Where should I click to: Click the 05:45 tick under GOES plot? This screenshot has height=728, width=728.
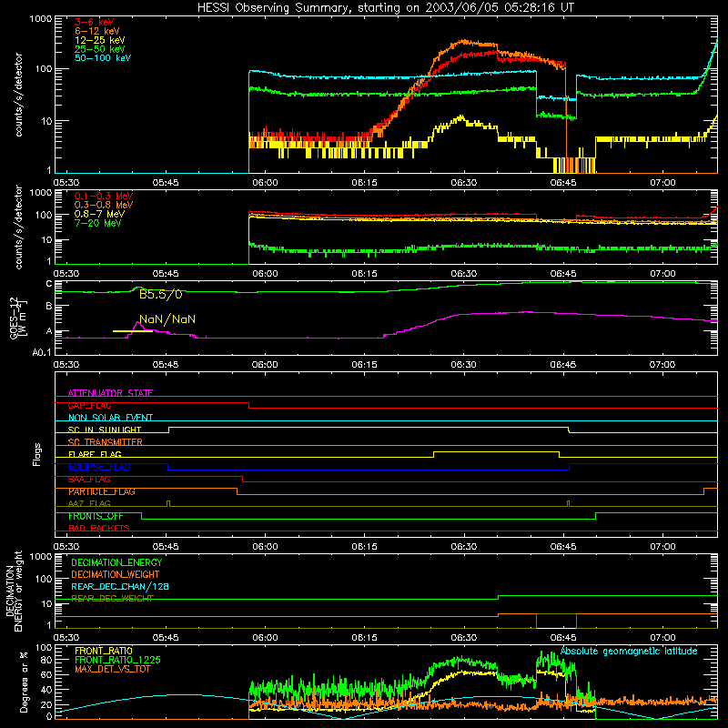(166, 365)
